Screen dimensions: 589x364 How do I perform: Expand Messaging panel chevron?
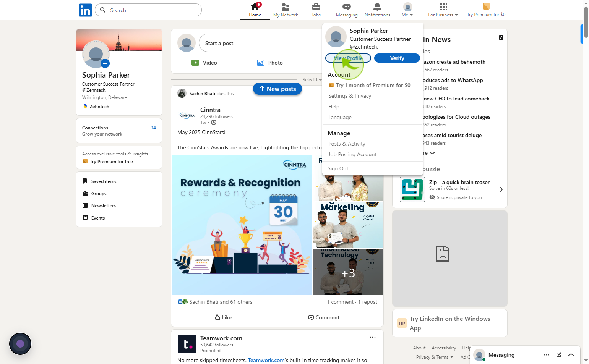[571, 355]
